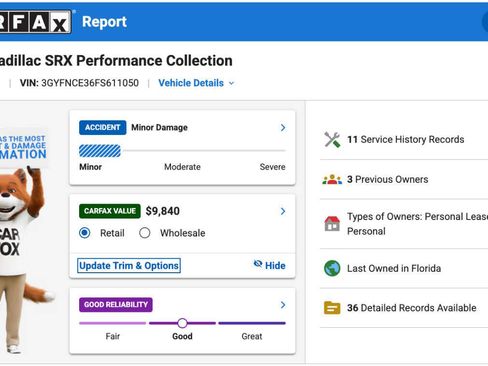Click the Update Trim & Options button
Image resolution: width=488 pixels, height=366 pixels.
click(129, 266)
